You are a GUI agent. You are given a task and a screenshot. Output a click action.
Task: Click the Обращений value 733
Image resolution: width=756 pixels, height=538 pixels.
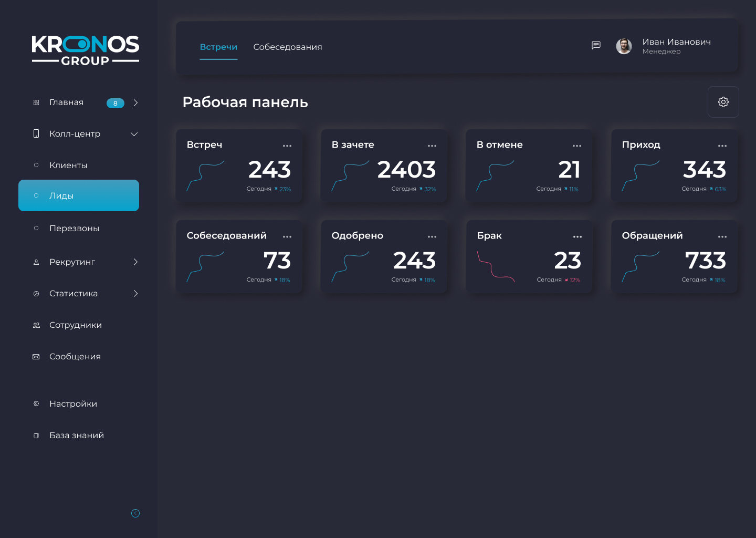coord(706,261)
